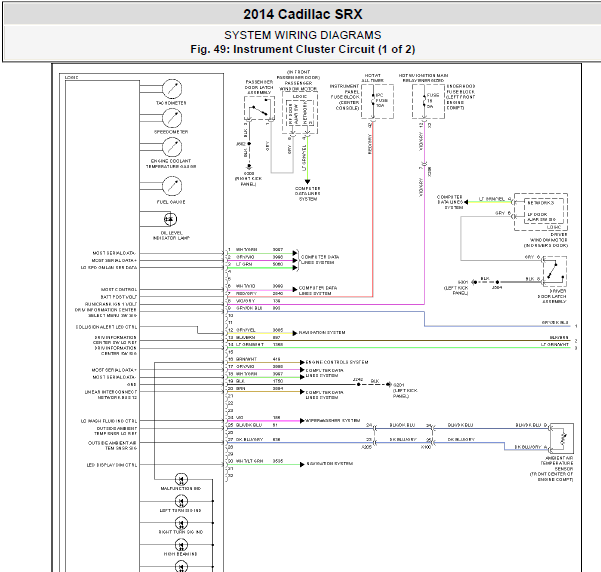The height and width of the screenshot is (572, 601).
Task: Click 'ENGINE COOLANT TEMPERATURE GAUGE' label
Action: tap(171, 164)
